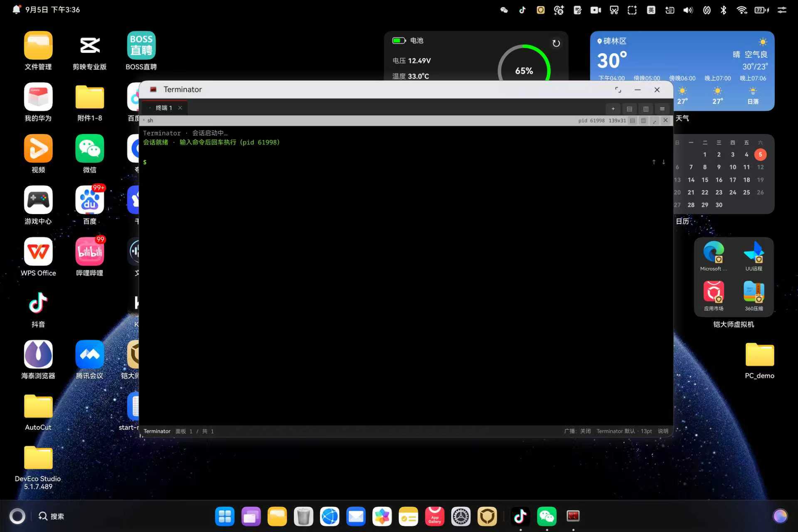The image size is (798, 532).
Task: Open the search box in taskbar
Action: [52, 516]
